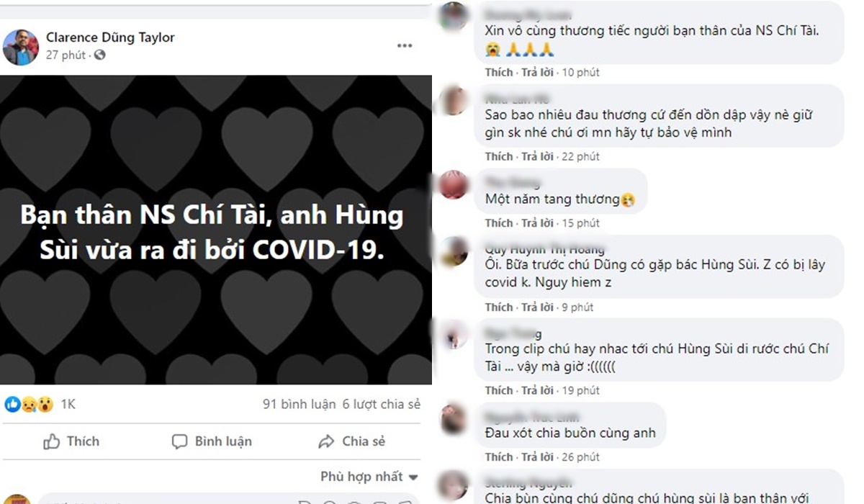The image size is (864, 504).
Task: Open the post options three-dot menu
Action: [x=405, y=46]
